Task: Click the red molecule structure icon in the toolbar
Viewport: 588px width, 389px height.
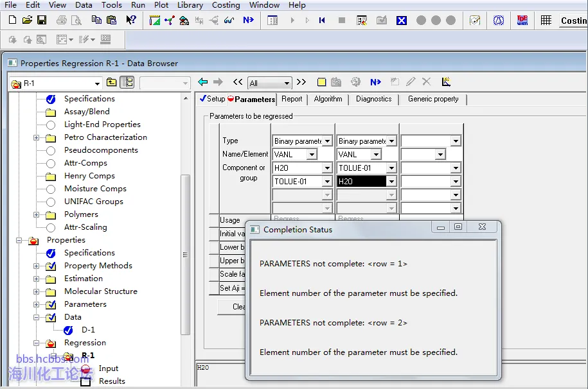Action: coord(169,21)
